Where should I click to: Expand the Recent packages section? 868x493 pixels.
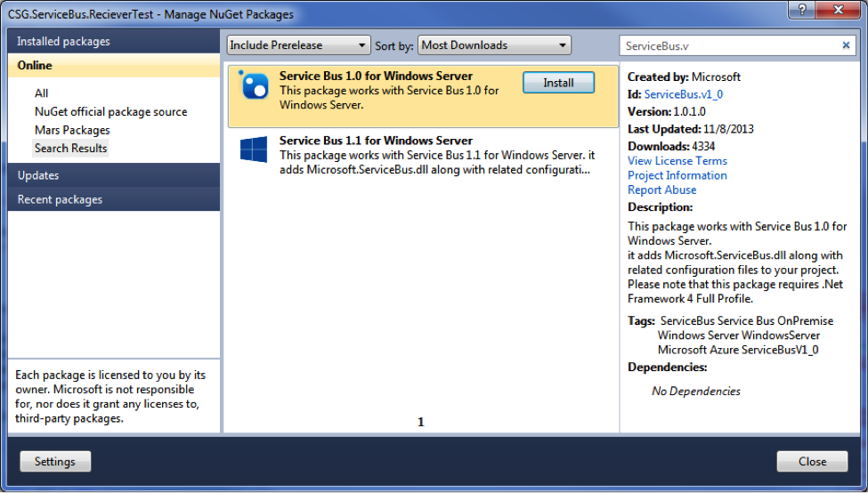click(113, 199)
